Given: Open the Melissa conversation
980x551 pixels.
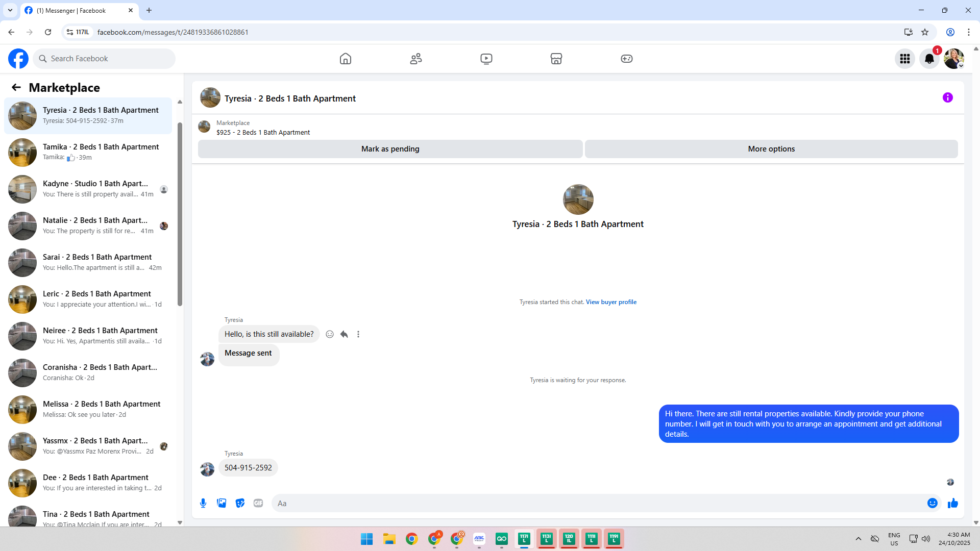Looking at the screenshot, I should tap(88, 409).
